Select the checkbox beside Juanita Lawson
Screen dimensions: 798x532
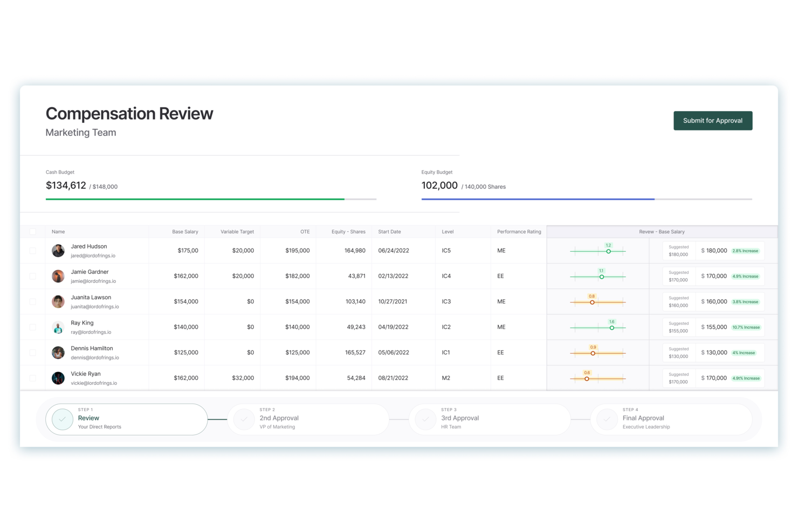(33, 302)
